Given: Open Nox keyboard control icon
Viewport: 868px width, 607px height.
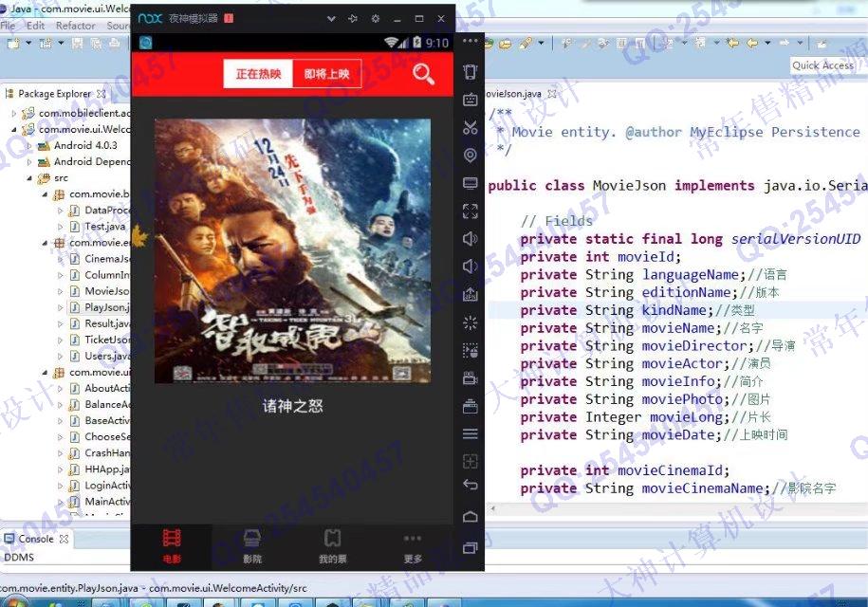Looking at the screenshot, I should (470, 99).
